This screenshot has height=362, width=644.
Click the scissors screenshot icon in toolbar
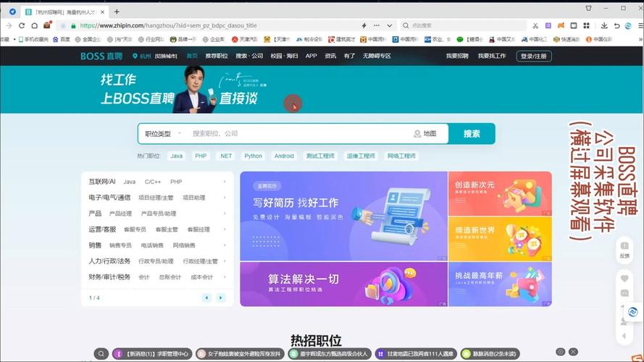pos(535,25)
